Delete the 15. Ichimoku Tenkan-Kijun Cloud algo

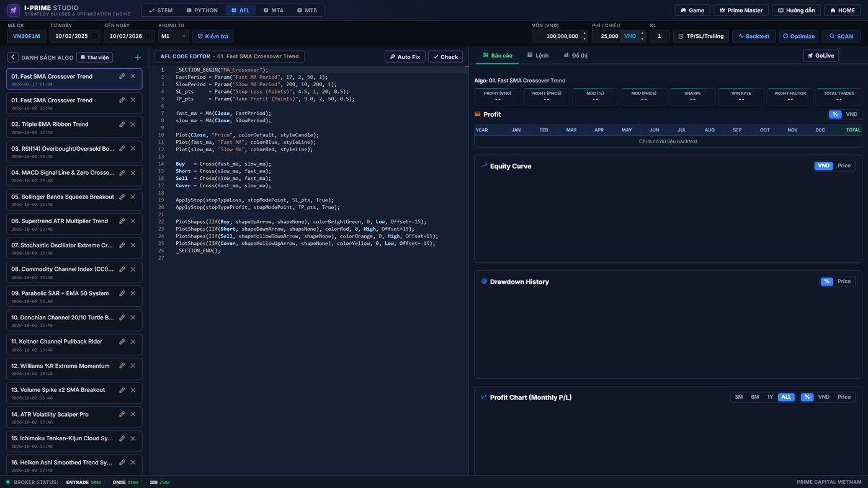pos(133,438)
